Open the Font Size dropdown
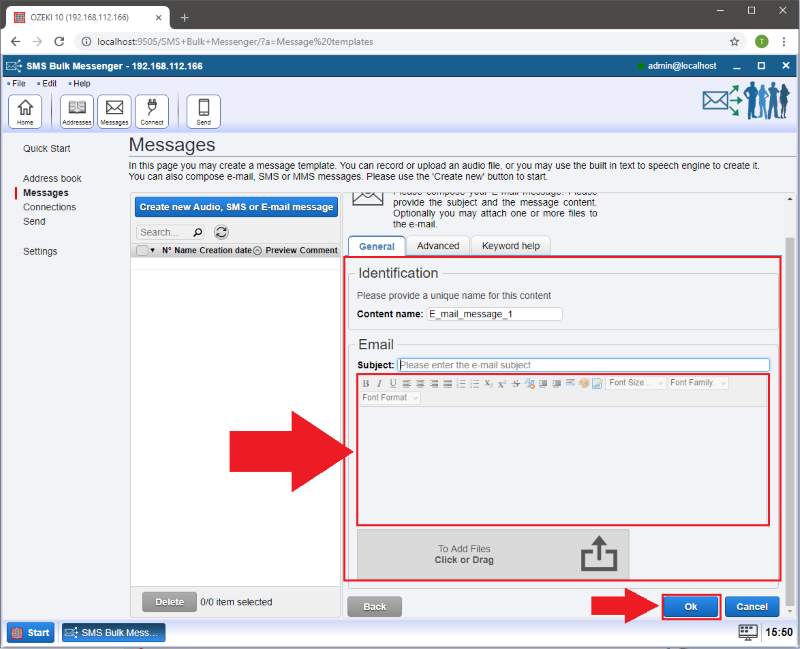 pyautogui.click(x=636, y=383)
